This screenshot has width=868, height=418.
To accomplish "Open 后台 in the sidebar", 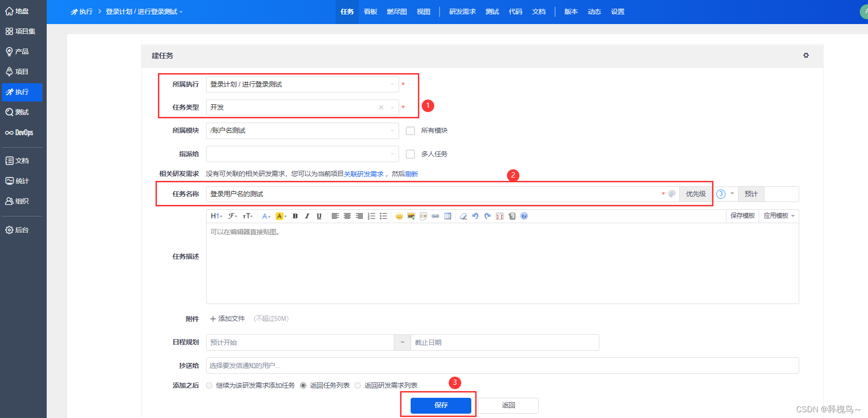I will point(22,230).
